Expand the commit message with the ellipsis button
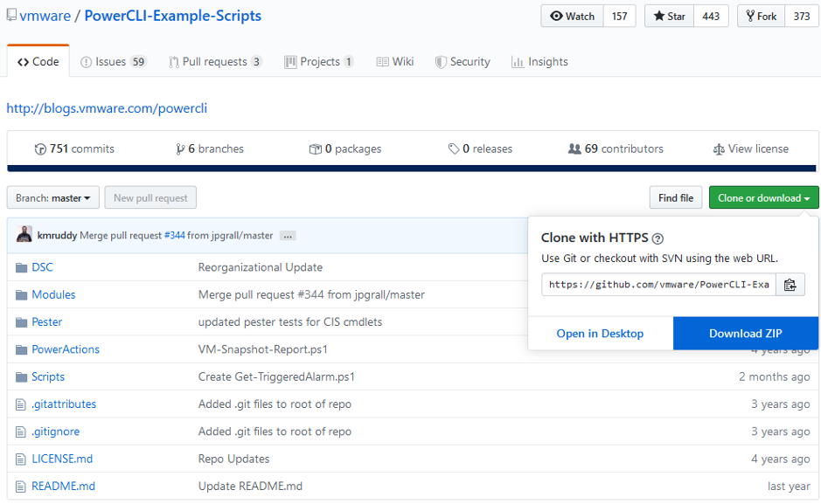This screenshot has height=504, width=821. pyautogui.click(x=288, y=235)
